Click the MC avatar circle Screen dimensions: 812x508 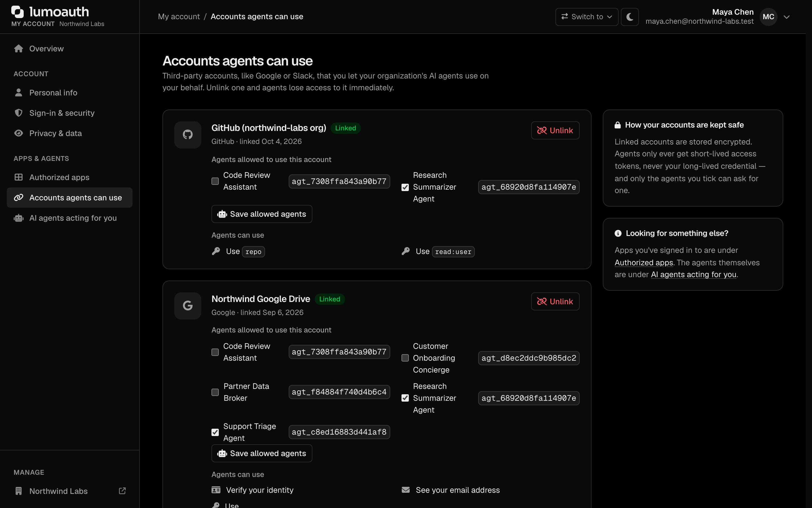768,17
